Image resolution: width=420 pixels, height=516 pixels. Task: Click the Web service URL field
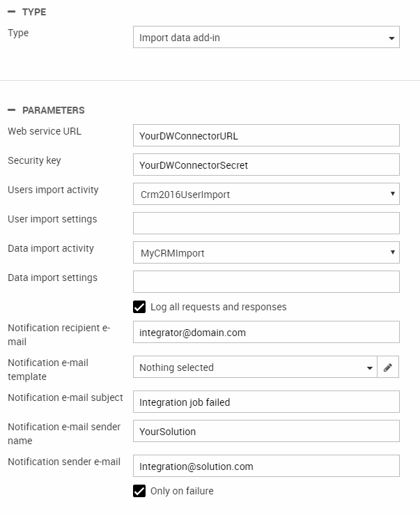266,136
